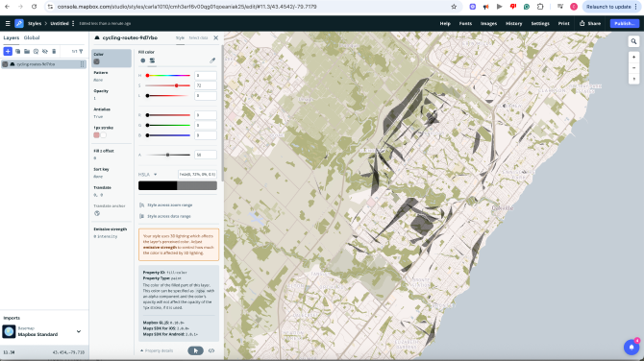Click the layer inspect icon in toolbar
Screen dimensions: 644x361
coord(36,51)
